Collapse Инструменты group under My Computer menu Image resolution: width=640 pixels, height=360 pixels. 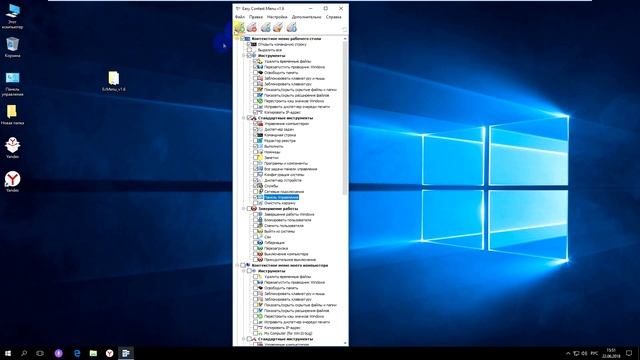pyautogui.click(x=244, y=271)
